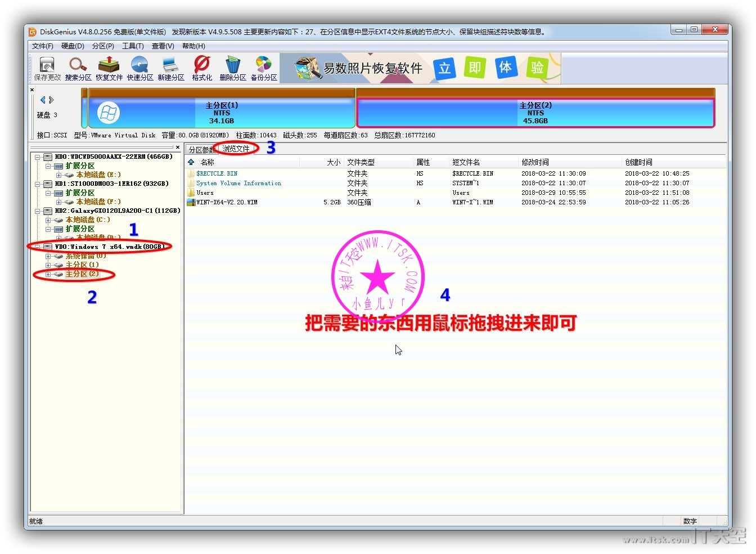Click the 删除分区 delete partition icon

point(233,69)
